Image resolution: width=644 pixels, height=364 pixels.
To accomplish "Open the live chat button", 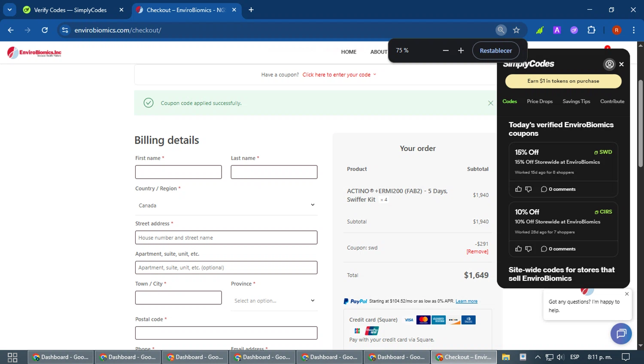I will 621,333.
